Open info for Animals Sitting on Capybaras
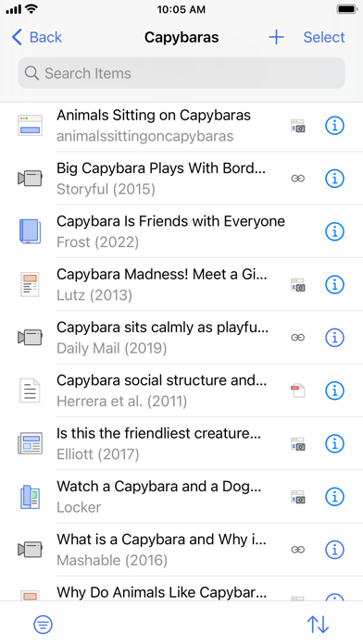The height and width of the screenshot is (644, 363). pos(334,125)
